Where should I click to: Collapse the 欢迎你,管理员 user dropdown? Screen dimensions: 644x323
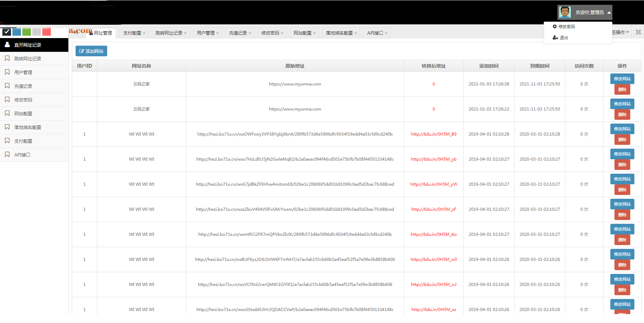point(609,12)
